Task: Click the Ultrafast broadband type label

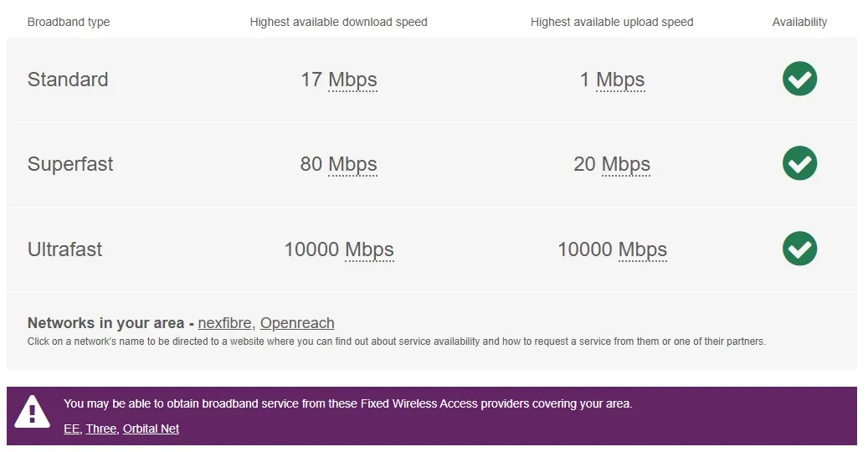Action: point(64,249)
